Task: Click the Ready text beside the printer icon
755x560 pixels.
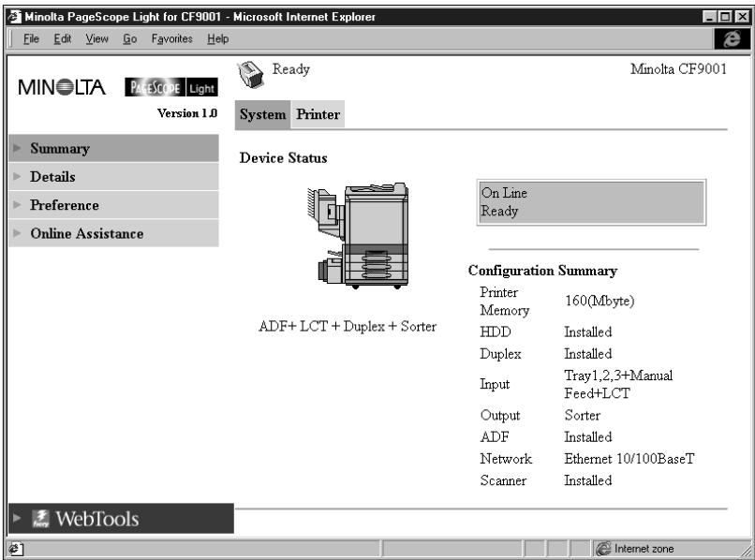Action: tap(290, 69)
